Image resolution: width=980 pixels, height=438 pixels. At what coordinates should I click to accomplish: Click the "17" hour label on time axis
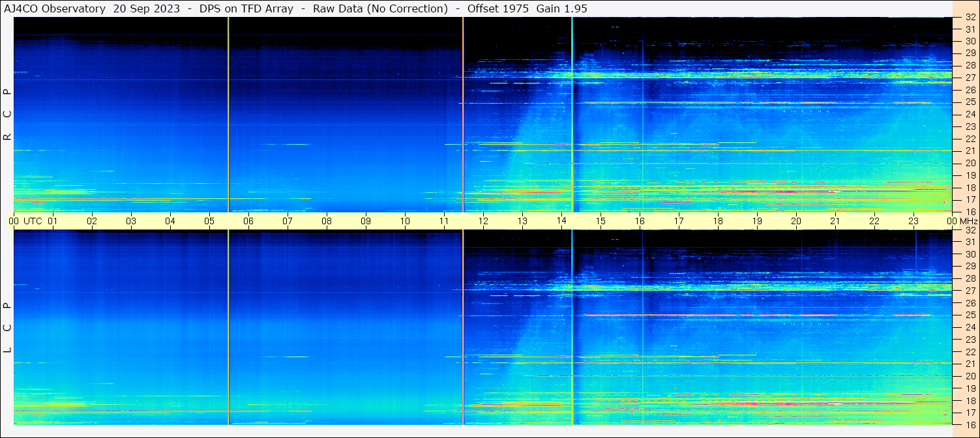click(679, 221)
